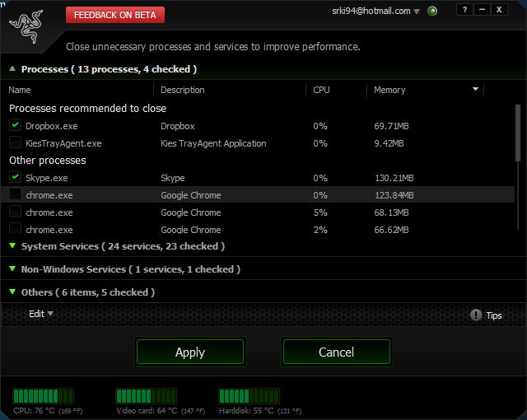This screenshot has width=527, height=420.
Task: Click the 2% CPU value
Action: coord(320,230)
